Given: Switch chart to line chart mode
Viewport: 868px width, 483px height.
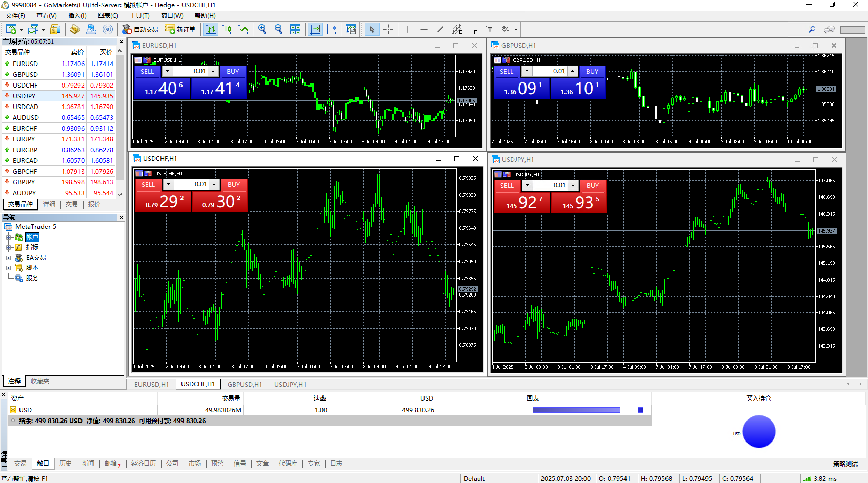Looking at the screenshot, I should tap(243, 29).
